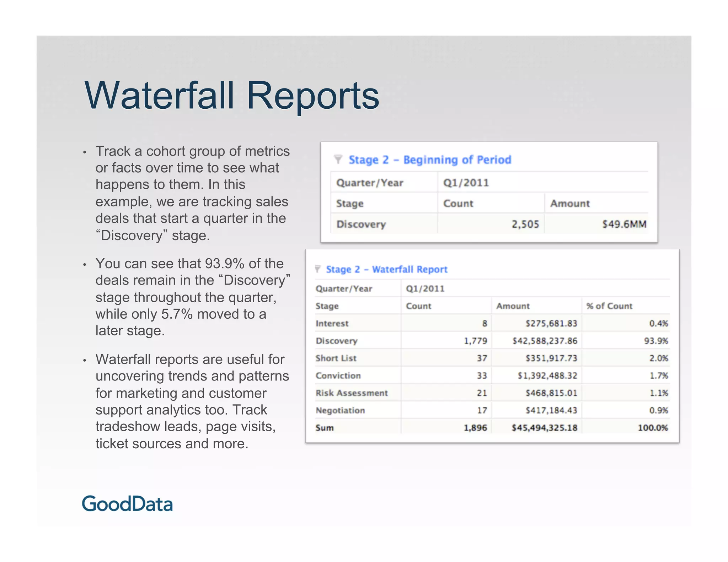Click Quarter/Year label in the Waterfall Report
728x562 pixels.
click(344, 288)
